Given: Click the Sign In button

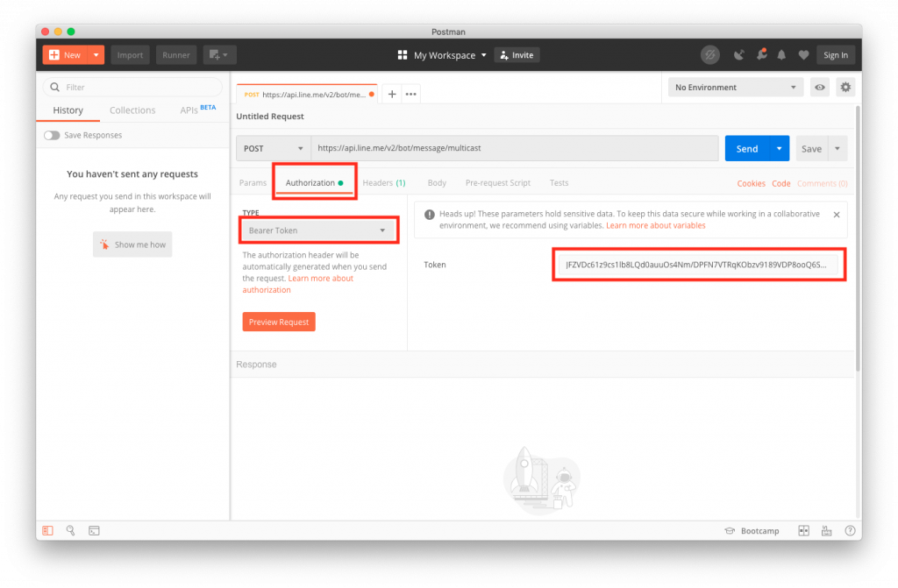Looking at the screenshot, I should [x=836, y=55].
